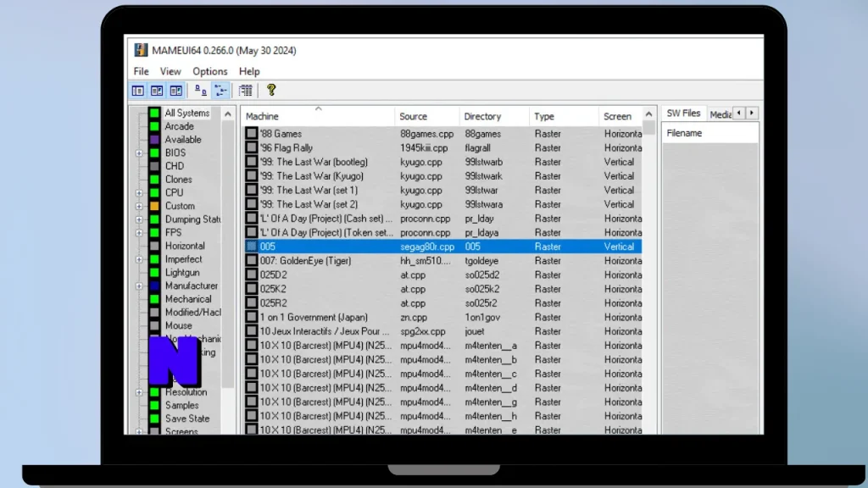The image size is (868, 488).
Task: Sort list by Directory column header
Action: [494, 116]
